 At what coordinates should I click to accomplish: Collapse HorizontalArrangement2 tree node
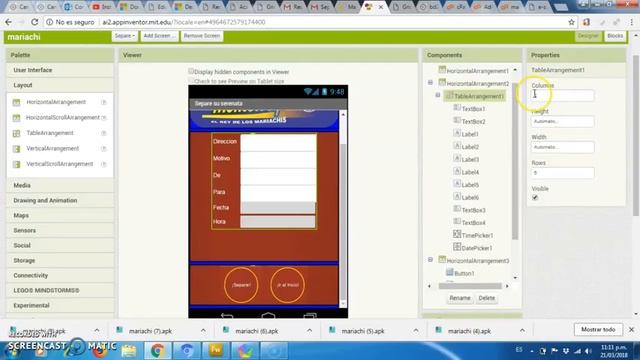(x=430, y=82)
